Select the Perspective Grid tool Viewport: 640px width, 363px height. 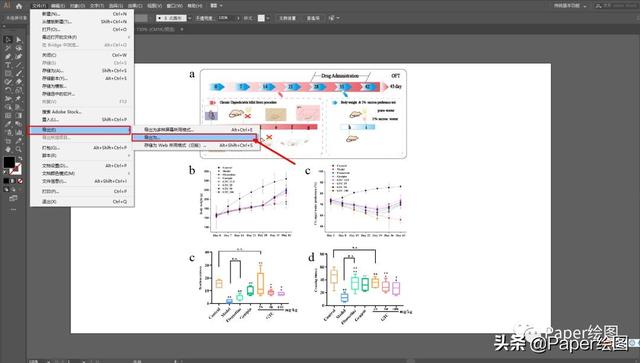[18, 107]
